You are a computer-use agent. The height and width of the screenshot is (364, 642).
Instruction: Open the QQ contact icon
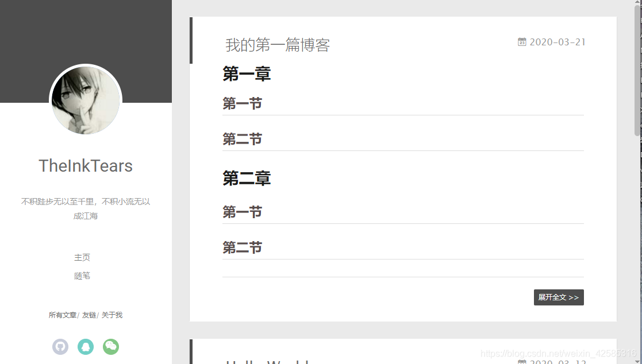click(86, 347)
